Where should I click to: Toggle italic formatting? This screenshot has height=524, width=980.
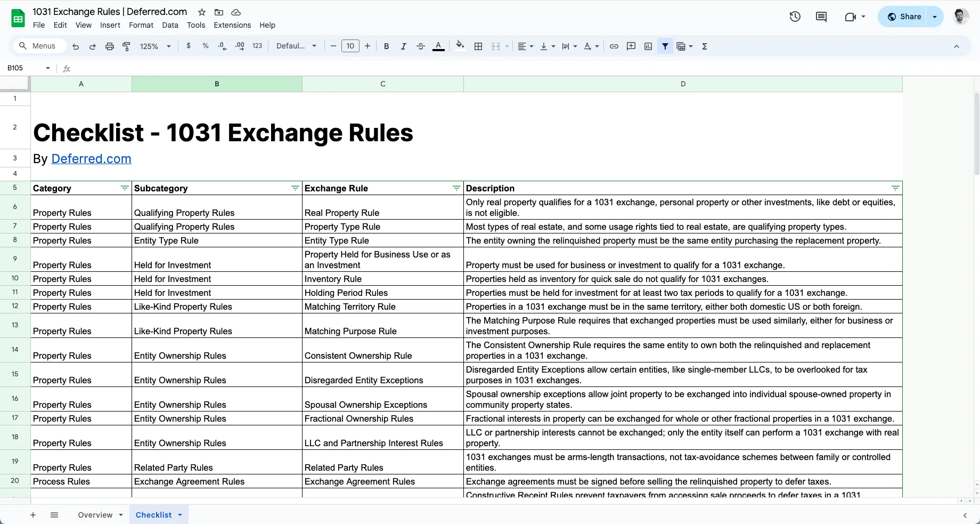pyautogui.click(x=404, y=46)
